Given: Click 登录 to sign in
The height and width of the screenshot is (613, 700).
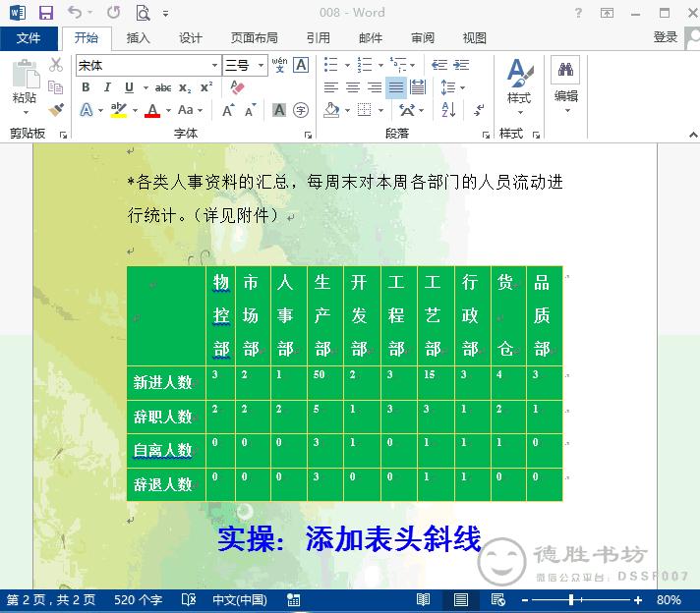Looking at the screenshot, I should (666, 37).
